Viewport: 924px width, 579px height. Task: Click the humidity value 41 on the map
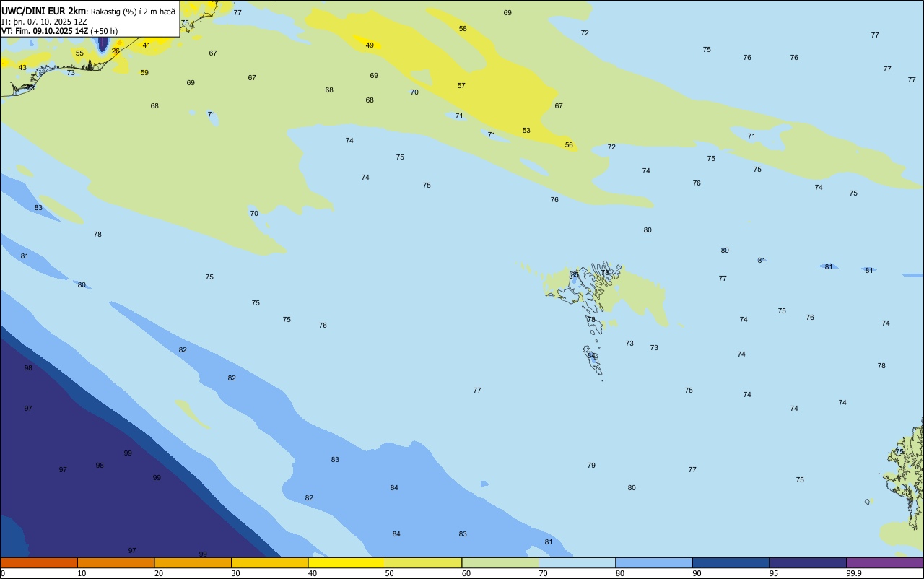click(x=147, y=45)
